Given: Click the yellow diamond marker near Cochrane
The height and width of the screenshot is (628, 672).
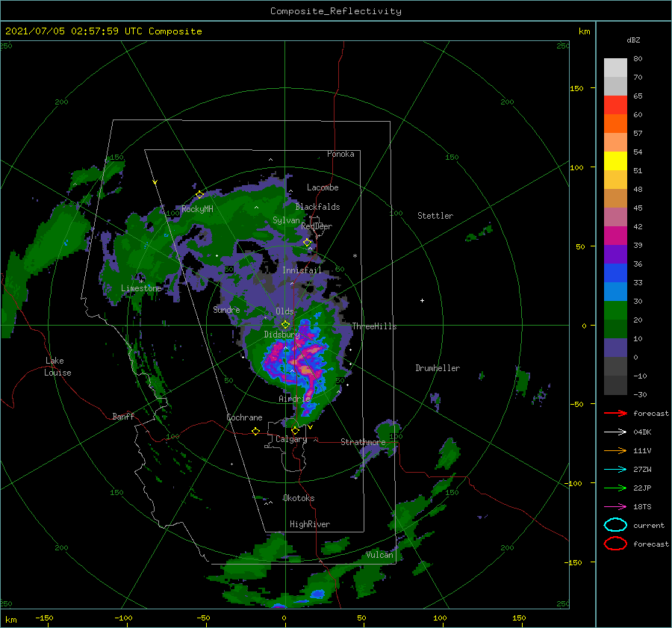Looking at the screenshot, I should (x=255, y=431).
